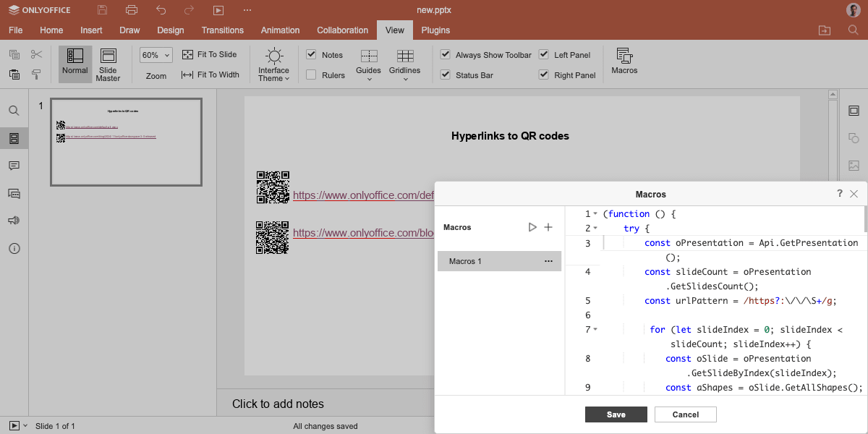Click Fit To Slide
868x434 pixels.
tap(209, 55)
